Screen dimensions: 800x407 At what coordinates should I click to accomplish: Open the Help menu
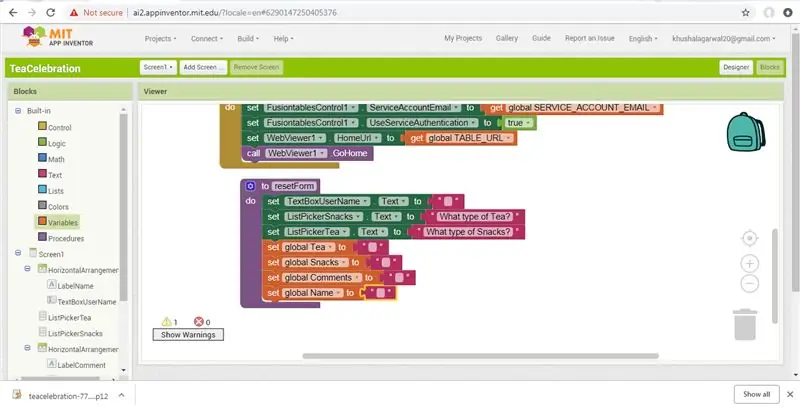coord(283,39)
